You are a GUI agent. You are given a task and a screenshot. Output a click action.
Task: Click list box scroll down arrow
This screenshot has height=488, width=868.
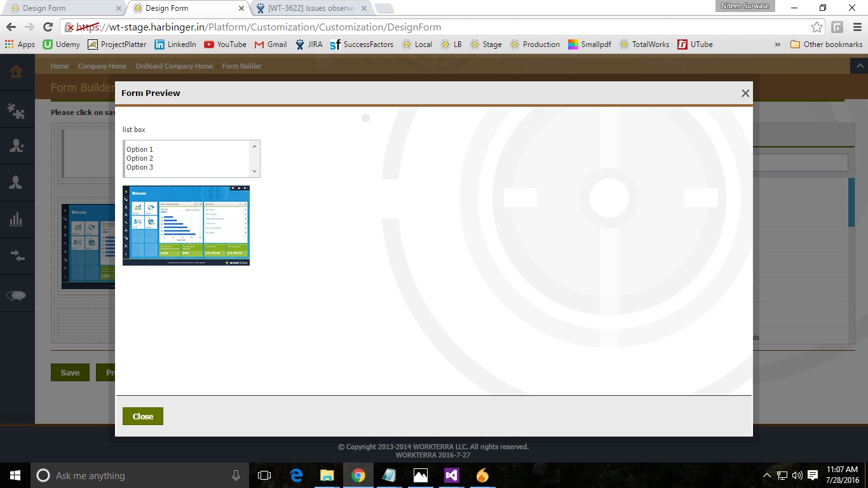click(x=254, y=172)
